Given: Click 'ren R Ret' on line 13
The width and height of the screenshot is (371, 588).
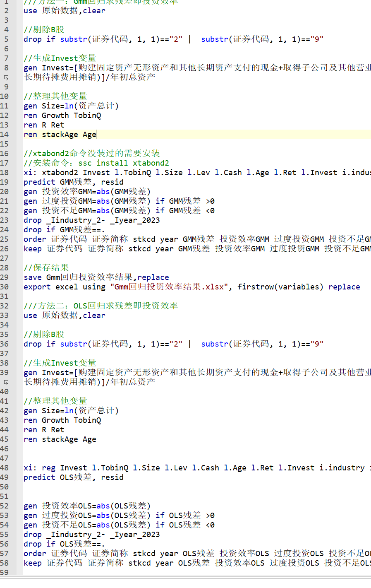Looking at the screenshot, I should click(x=44, y=125).
